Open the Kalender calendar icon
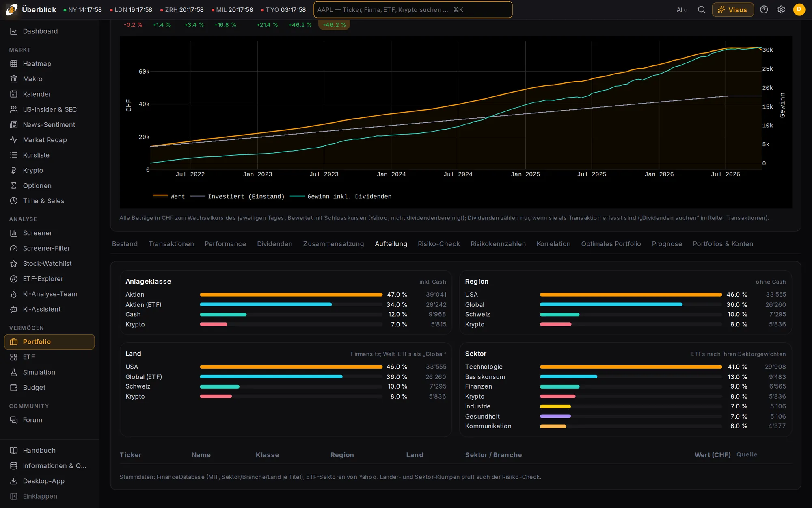812x508 pixels. pos(14,94)
